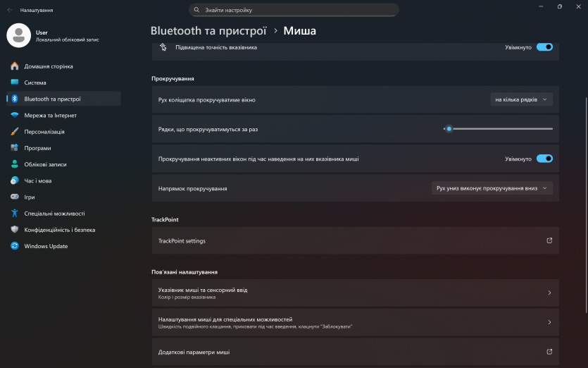Expand Указівник миші та сенсорний ввід chevron
588x368 pixels.
(549, 293)
